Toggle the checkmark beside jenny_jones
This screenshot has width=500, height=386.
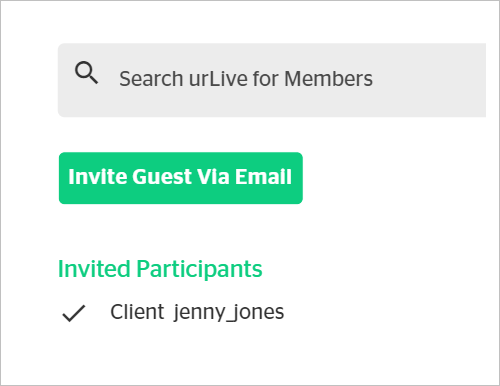74,313
